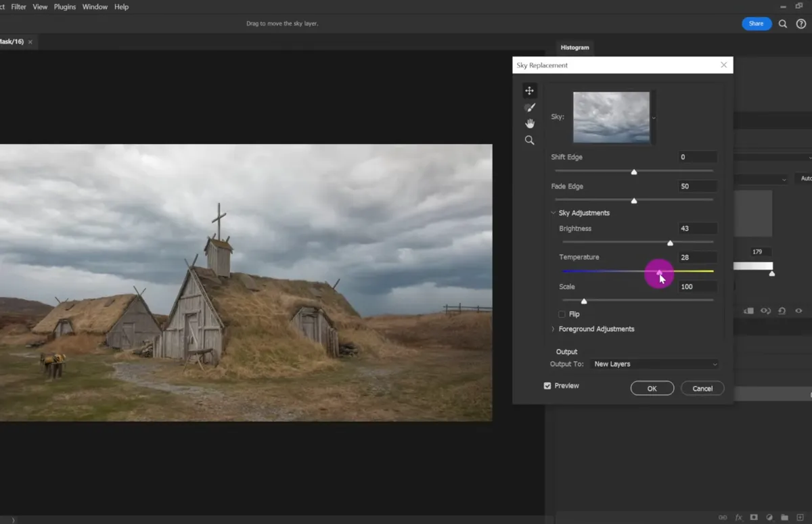
Task: Cancel the Sky Replacement dialog
Action: 702,388
